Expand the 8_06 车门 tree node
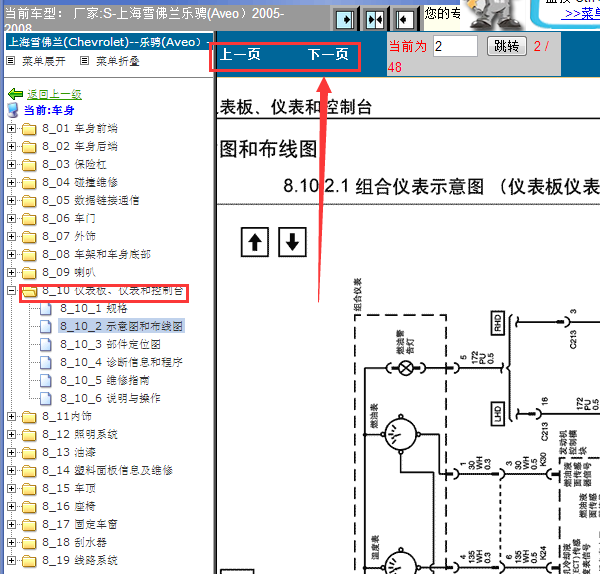 tap(11, 219)
